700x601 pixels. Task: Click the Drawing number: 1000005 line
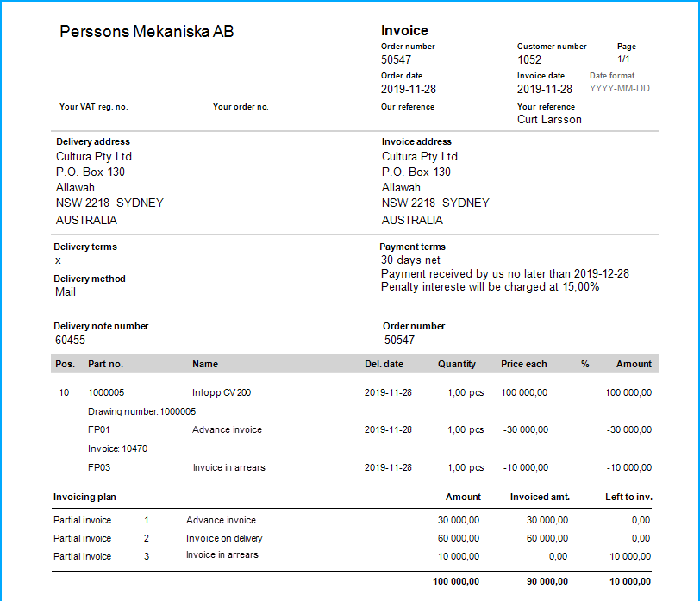tap(141, 411)
